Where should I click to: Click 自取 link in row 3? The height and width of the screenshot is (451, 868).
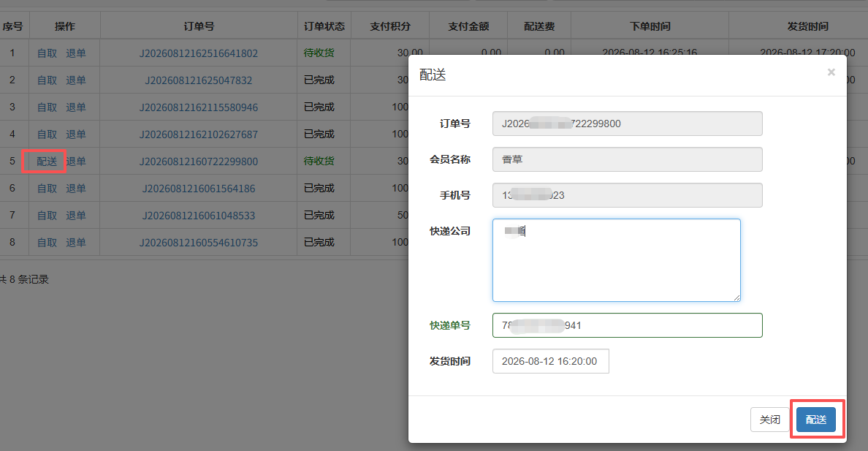coord(47,107)
